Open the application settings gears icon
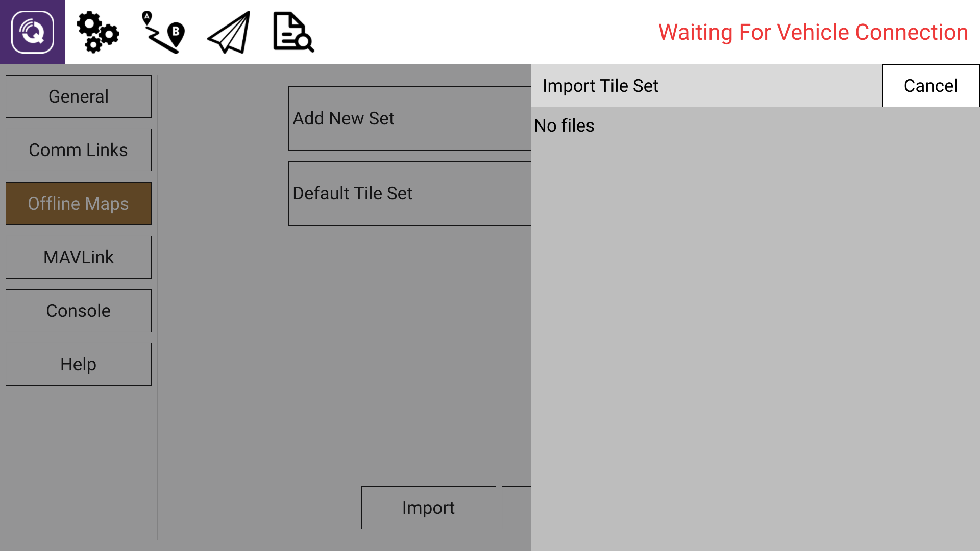 tap(99, 32)
